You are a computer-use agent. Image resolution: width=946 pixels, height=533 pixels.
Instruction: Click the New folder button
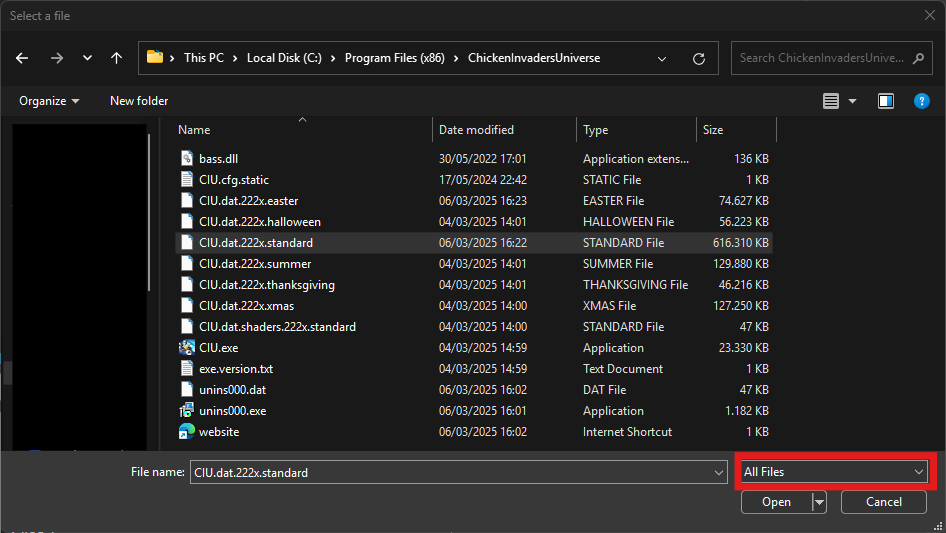click(139, 101)
